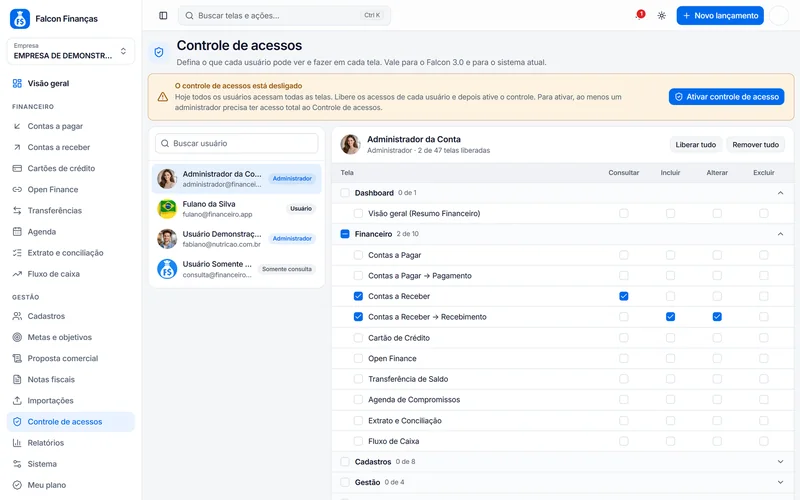
Task: Uncheck Alterar for Contas a Receber → Recebimento
Action: (717, 317)
